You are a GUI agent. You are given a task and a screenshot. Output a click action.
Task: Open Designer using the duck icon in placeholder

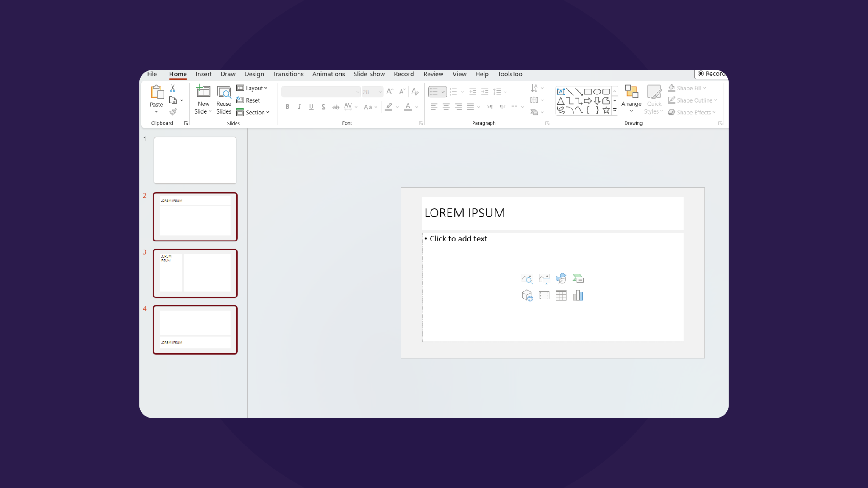coord(561,278)
